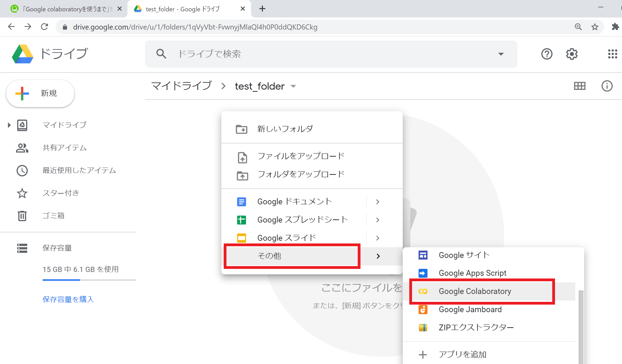
Task: Click the recent items clock icon
Action: pos(22,171)
